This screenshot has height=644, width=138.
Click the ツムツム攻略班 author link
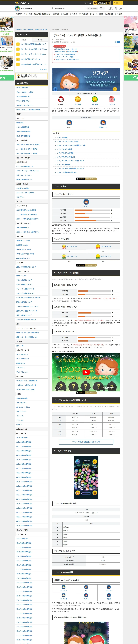(59, 39)
